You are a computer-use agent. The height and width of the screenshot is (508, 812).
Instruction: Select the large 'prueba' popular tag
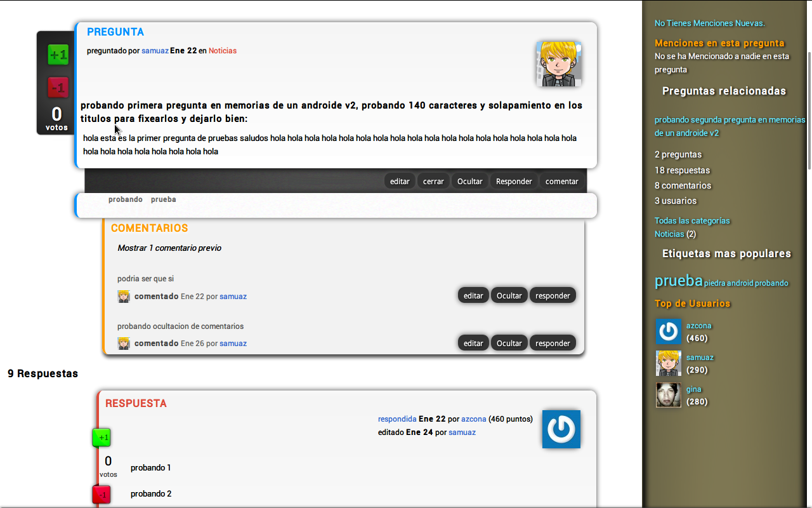point(678,281)
